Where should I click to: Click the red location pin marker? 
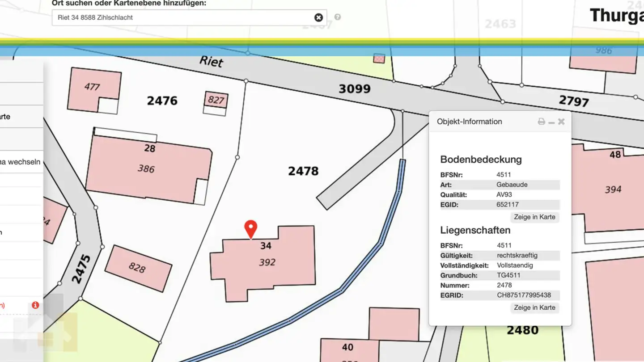(x=251, y=229)
